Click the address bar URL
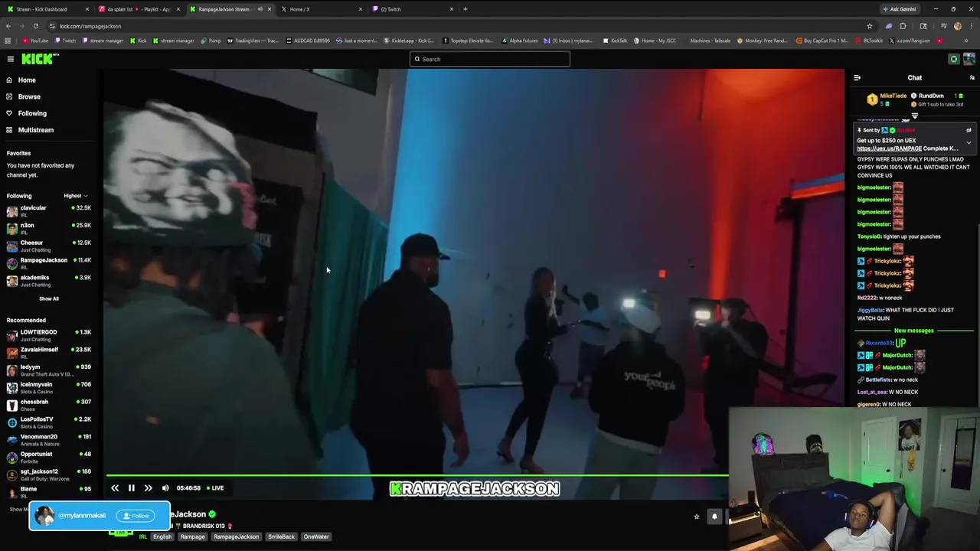Viewport: 980px width, 551px height. point(90,26)
